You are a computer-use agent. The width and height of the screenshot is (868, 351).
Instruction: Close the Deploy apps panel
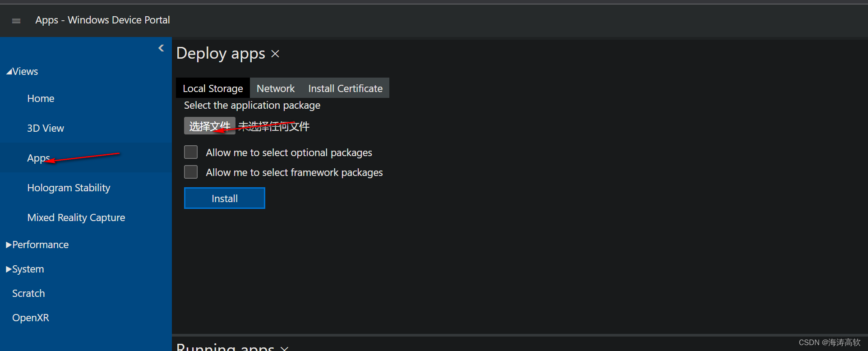275,54
